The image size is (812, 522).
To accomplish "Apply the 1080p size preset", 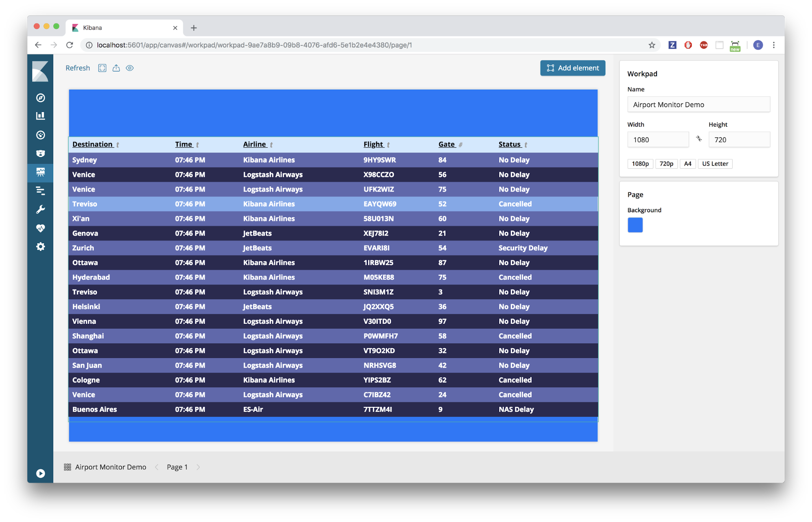I will click(640, 164).
